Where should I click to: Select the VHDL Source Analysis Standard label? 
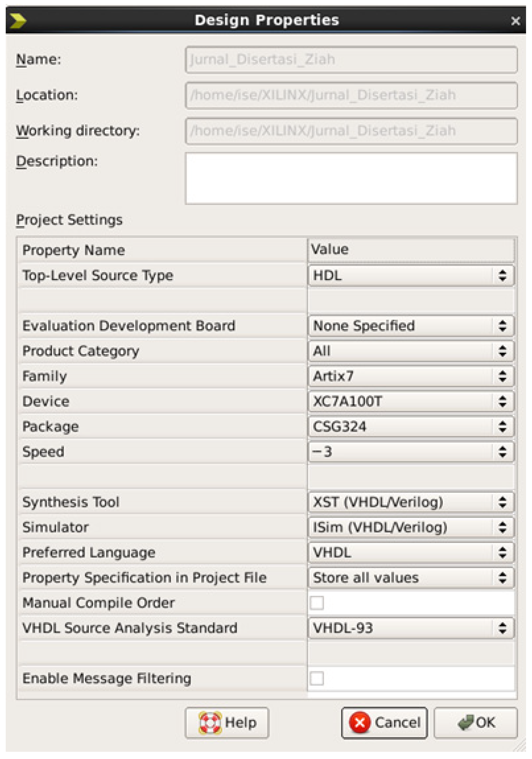(130, 628)
